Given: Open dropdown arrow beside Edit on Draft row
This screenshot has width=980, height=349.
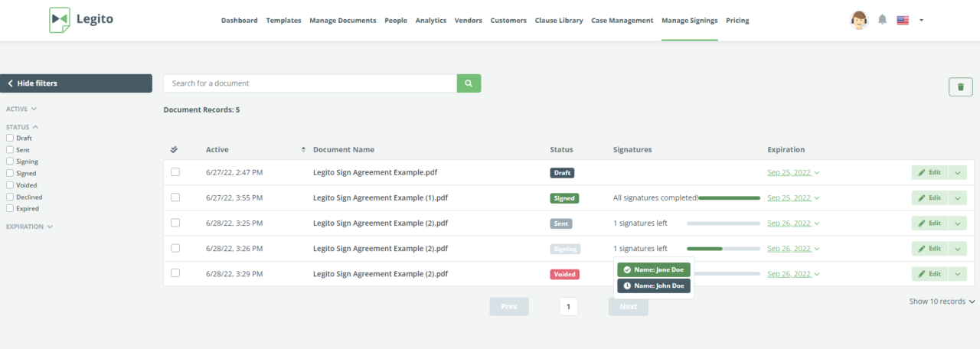Looking at the screenshot, I should coord(958,172).
